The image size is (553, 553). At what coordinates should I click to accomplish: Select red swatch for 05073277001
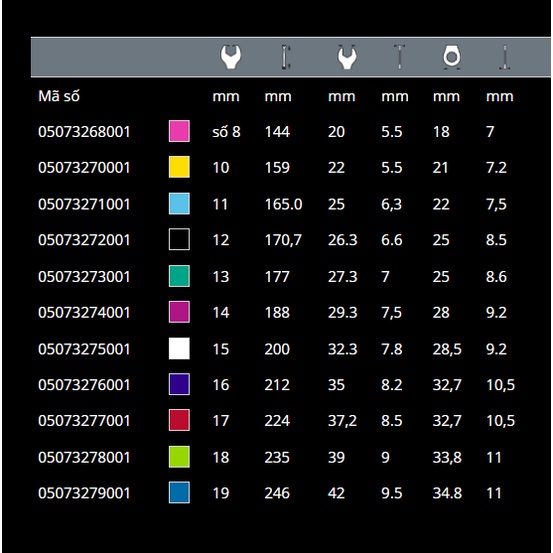[x=179, y=420]
